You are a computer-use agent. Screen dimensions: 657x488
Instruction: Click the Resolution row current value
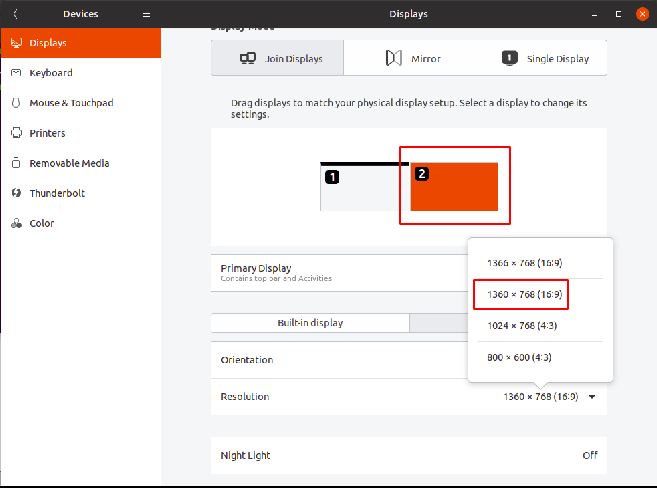[541, 397]
